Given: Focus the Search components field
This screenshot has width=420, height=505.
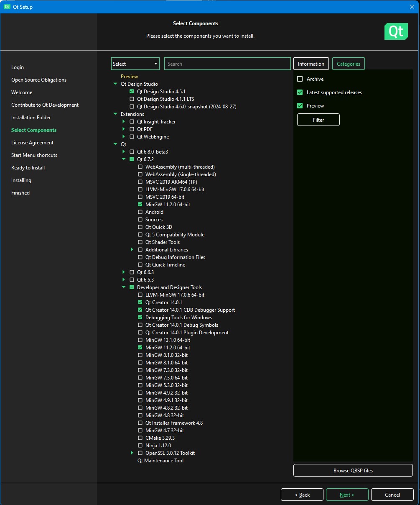Looking at the screenshot, I should coord(227,64).
